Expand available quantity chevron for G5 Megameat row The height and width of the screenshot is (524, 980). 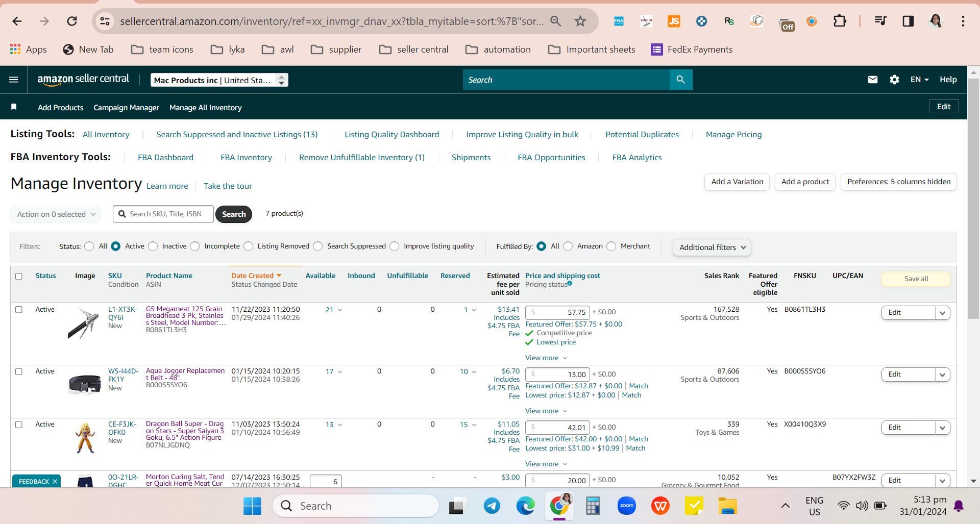[340, 310]
